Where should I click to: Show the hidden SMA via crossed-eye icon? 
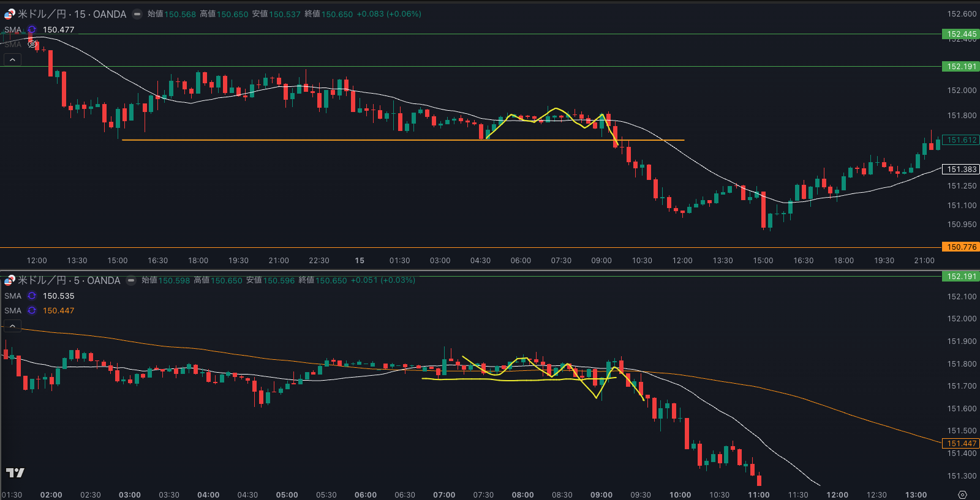click(32, 44)
